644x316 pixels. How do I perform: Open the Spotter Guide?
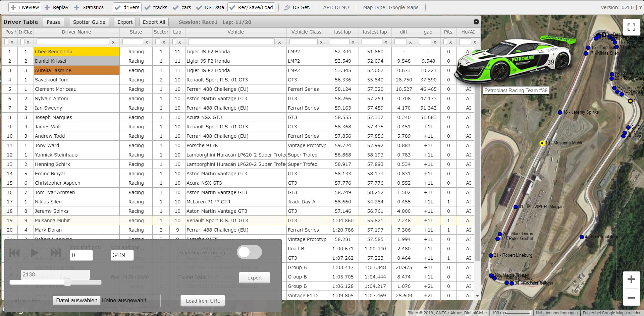[89, 22]
